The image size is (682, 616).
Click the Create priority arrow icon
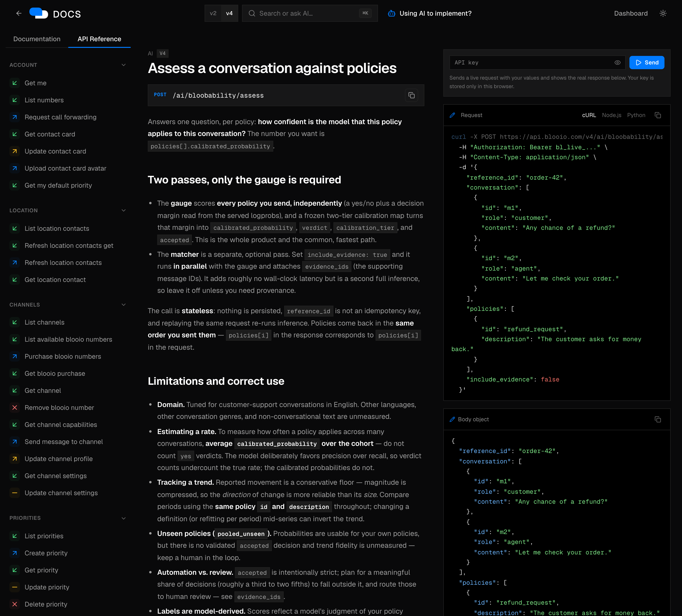[14, 553]
